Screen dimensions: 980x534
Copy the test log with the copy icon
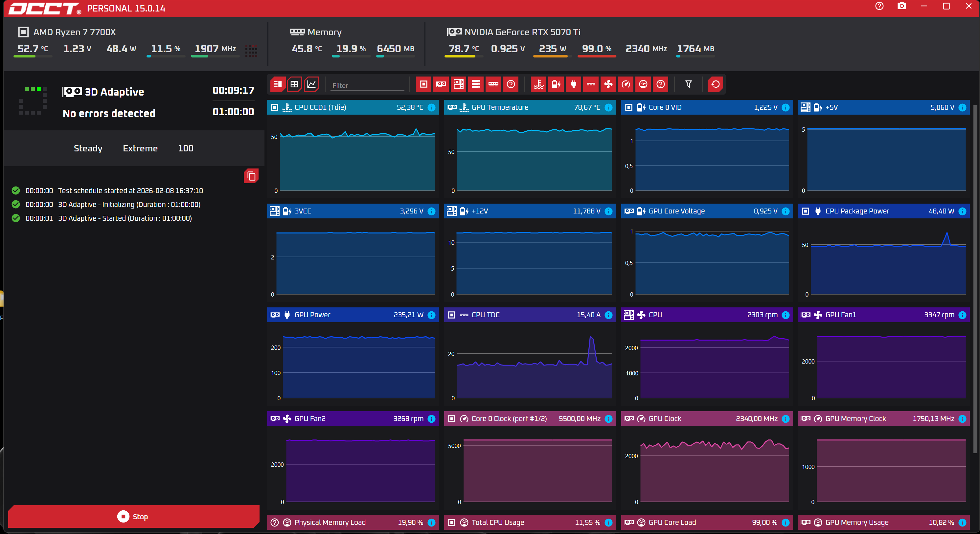tap(251, 176)
